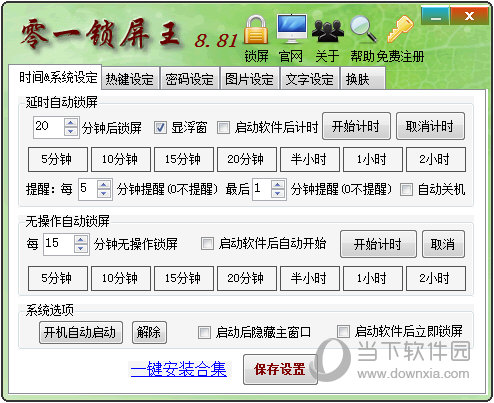
Task: Decrease 分钟无操作锁屏 value down arrow
Action: point(81,248)
